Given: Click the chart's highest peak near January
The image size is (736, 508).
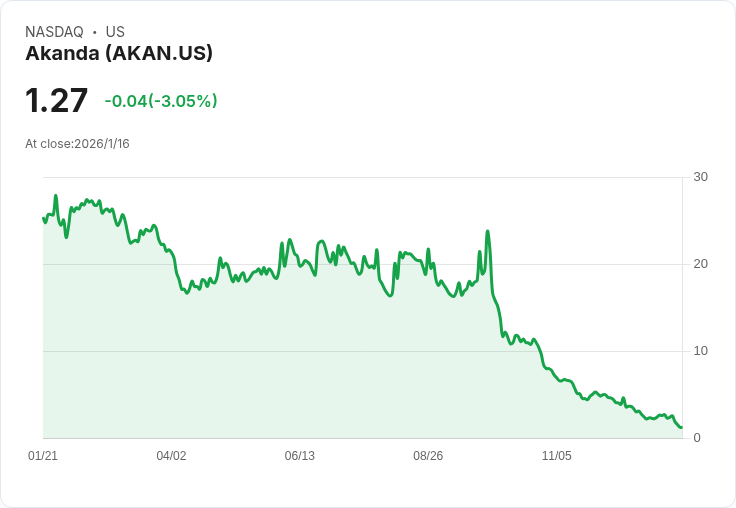Looking at the screenshot, I should 56,196.
